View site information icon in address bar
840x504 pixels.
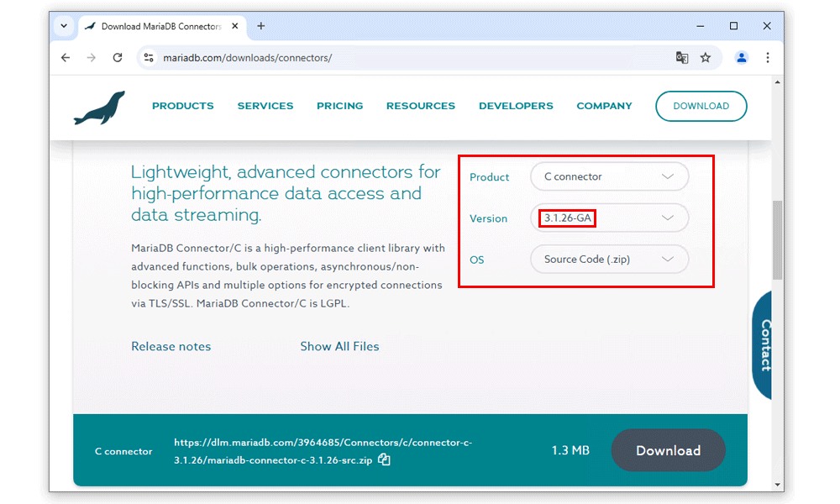(x=149, y=58)
